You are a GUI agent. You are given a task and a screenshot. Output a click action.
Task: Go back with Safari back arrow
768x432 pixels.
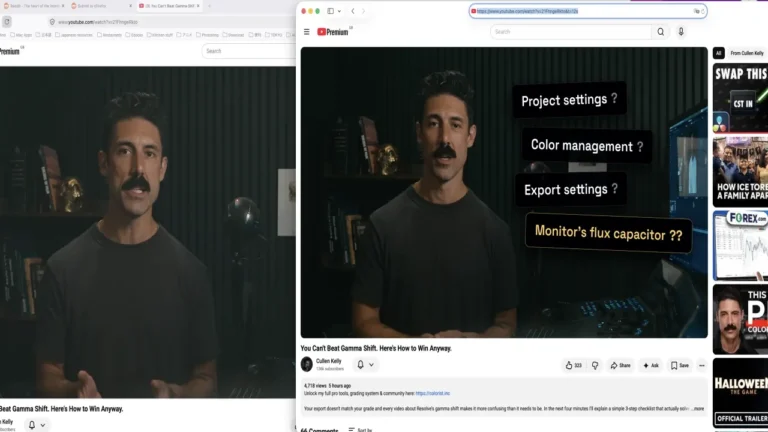(353, 11)
